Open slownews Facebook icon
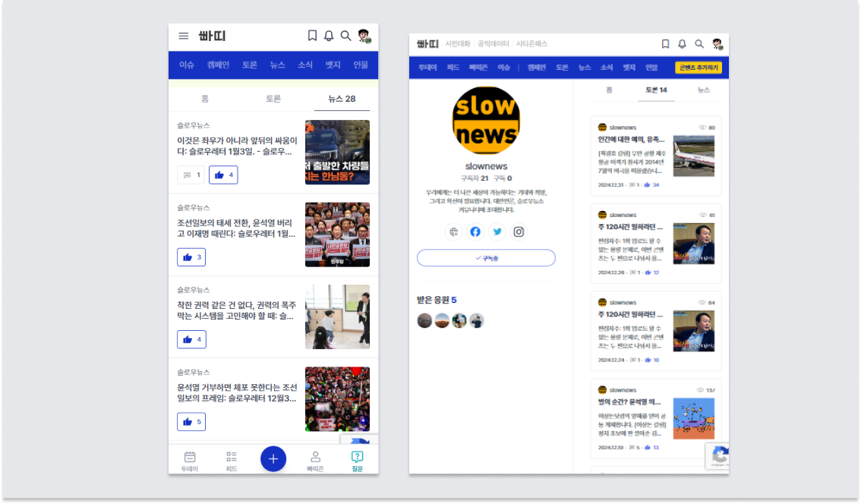This screenshot has width=861, height=504. click(x=475, y=232)
